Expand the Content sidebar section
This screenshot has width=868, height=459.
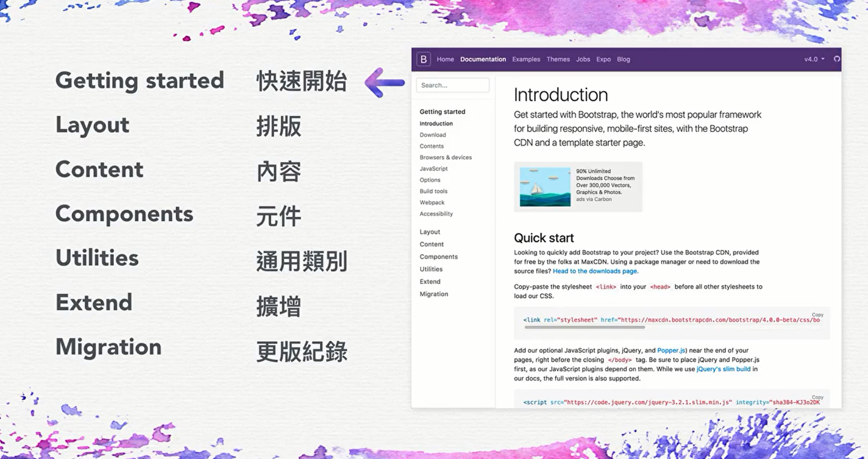point(432,244)
